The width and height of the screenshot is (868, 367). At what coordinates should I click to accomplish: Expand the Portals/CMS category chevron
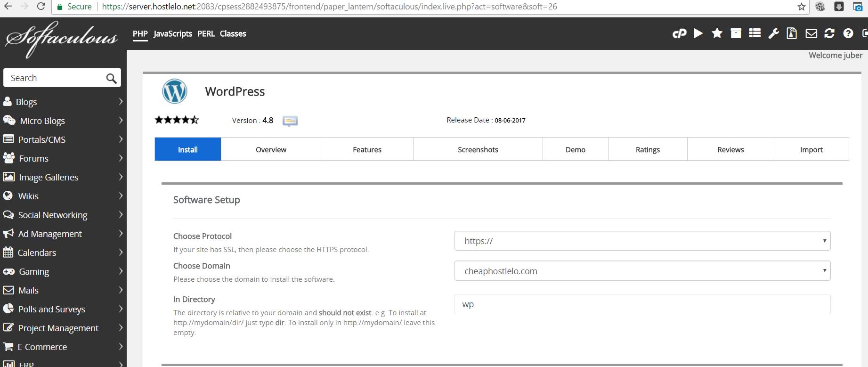[121, 139]
